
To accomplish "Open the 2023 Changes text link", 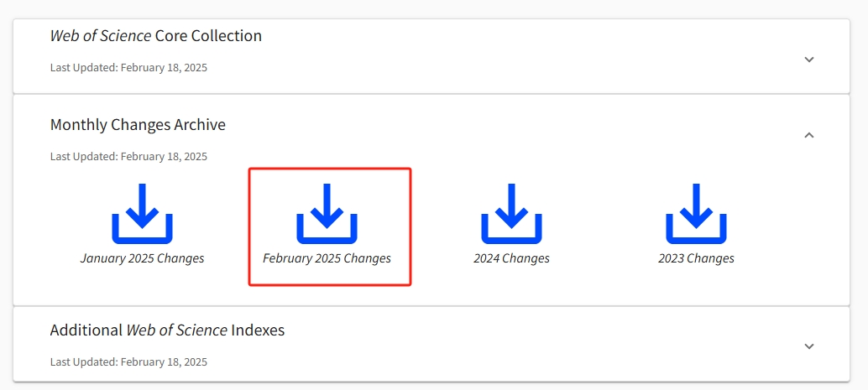I will pos(696,258).
